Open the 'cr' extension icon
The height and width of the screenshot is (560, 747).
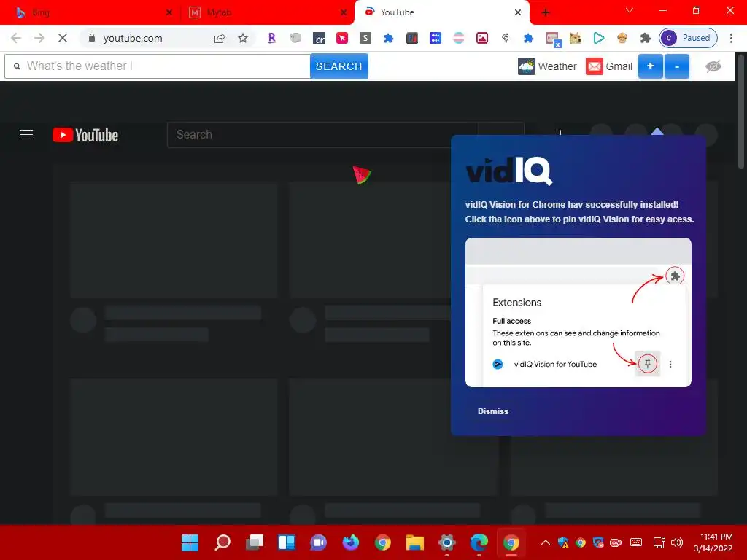(319, 38)
